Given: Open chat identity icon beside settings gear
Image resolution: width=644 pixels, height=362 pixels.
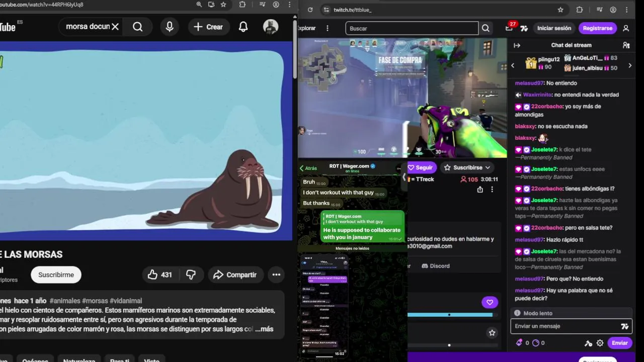Looking at the screenshot, I should click(x=588, y=343).
